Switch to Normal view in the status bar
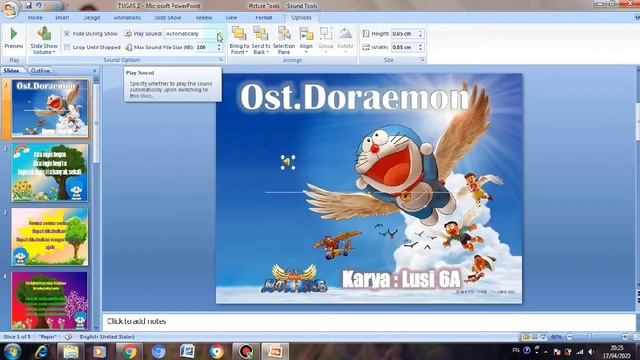 (526, 337)
